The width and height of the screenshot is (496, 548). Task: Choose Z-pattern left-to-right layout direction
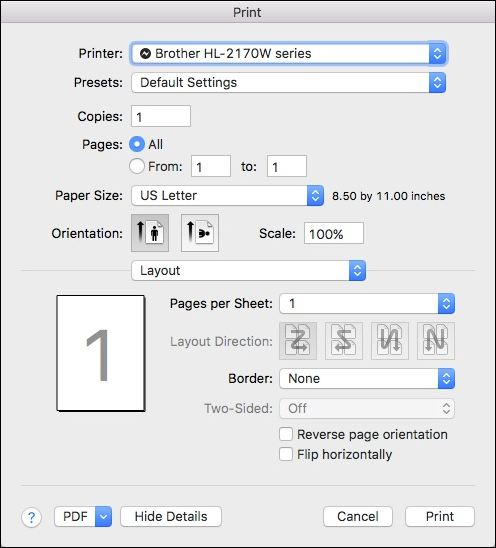pyautogui.click(x=298, y=341)
